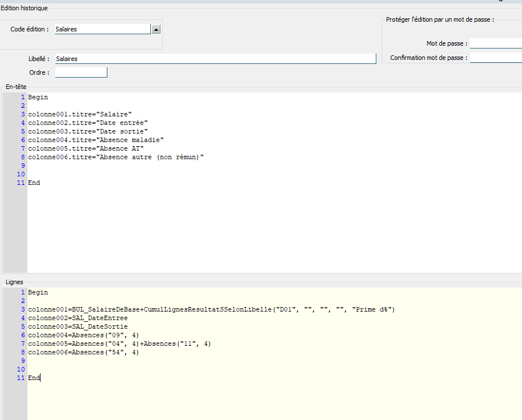Click the End line in Lignes editor

34,378
